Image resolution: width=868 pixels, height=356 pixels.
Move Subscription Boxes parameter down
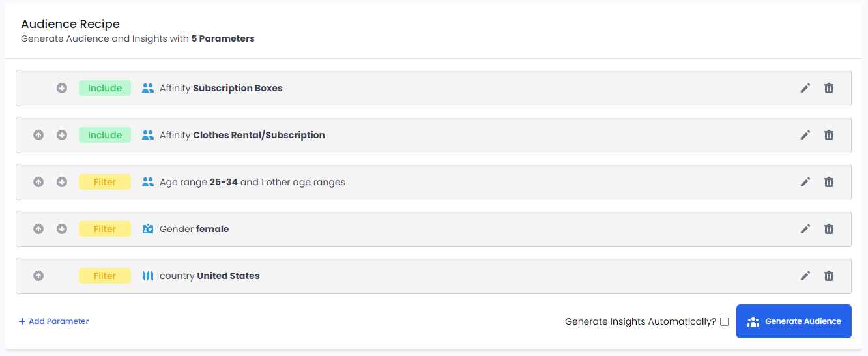[62, 88]
